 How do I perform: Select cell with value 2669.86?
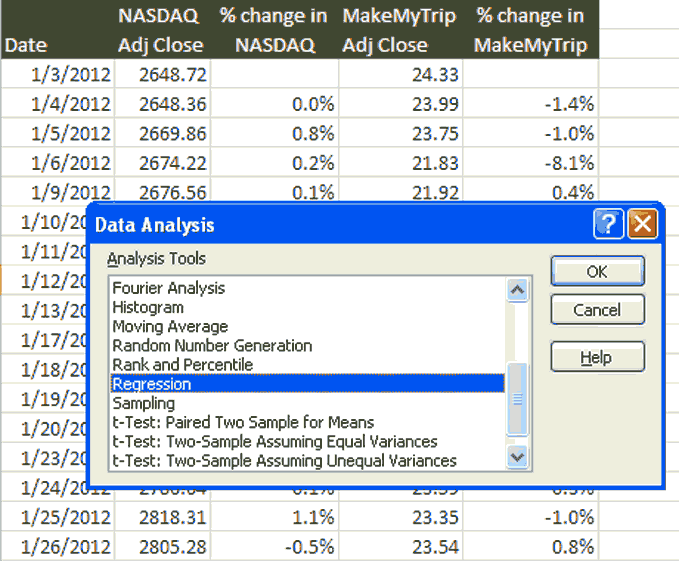pos(162,133)
